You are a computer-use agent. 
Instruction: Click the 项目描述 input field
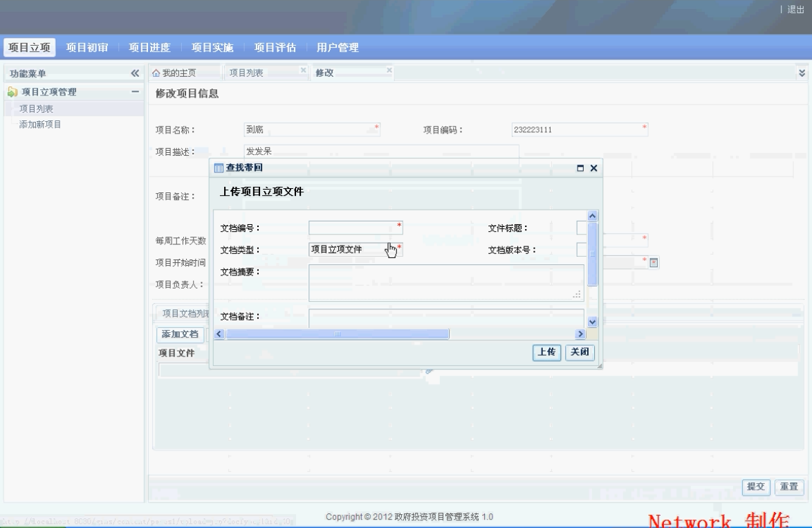pos(381,152)
